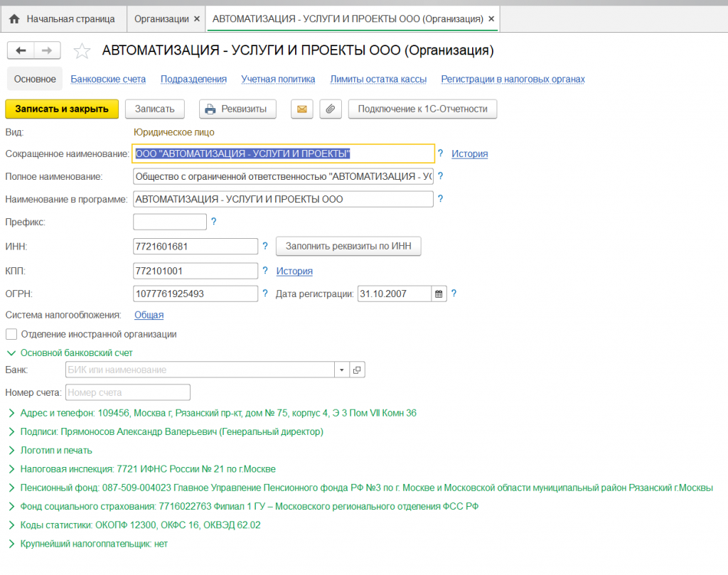
Task: Select the Основное section tab
Action: coord(35,80)
